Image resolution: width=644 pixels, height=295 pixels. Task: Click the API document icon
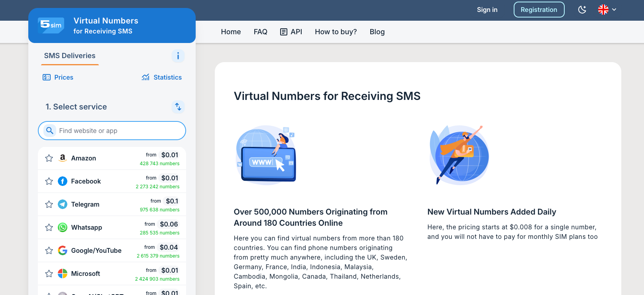click(x=284, y=32)
